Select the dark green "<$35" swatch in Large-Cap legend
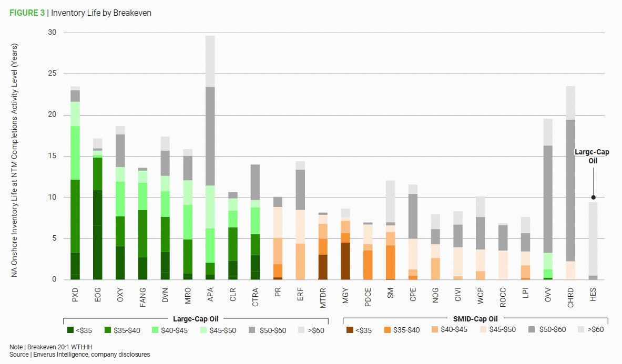 [71, 329]
